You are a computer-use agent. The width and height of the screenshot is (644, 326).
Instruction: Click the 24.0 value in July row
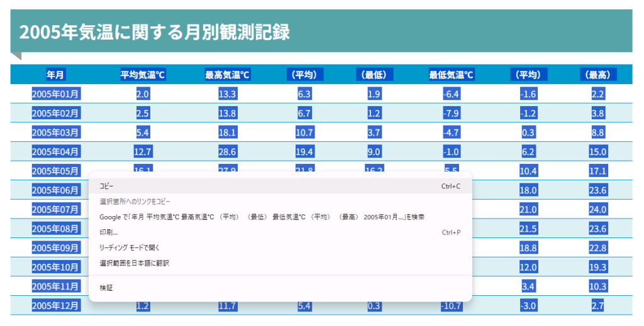point(597,209)
